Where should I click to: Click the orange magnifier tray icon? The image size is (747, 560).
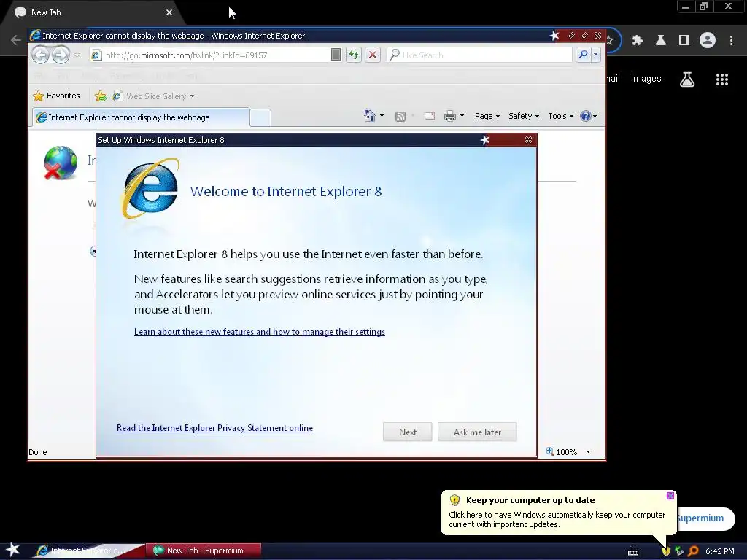tap(693, 551)
